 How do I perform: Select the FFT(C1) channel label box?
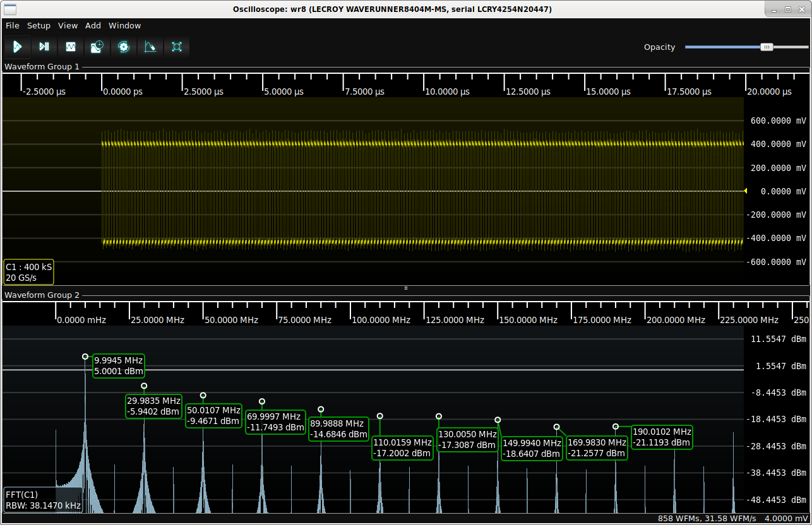(43, 500)
